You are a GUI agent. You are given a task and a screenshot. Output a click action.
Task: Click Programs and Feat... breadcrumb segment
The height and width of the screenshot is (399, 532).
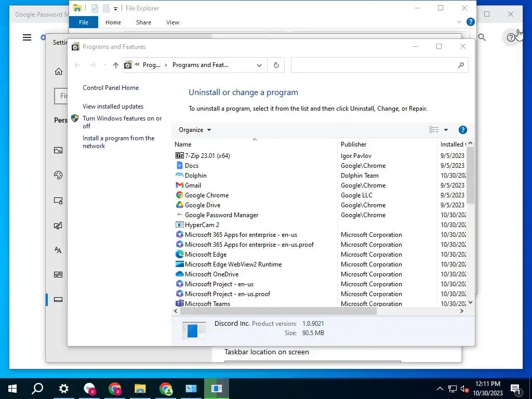click(200, 65)
